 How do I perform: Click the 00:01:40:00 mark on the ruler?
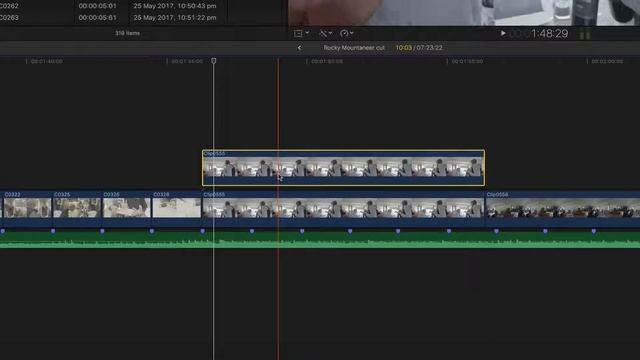pyautogui.click(x=47, y=61)
